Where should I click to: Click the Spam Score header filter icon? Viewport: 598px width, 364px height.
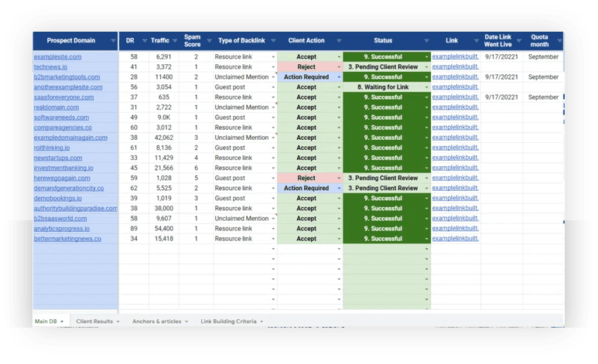click(207, 41)
